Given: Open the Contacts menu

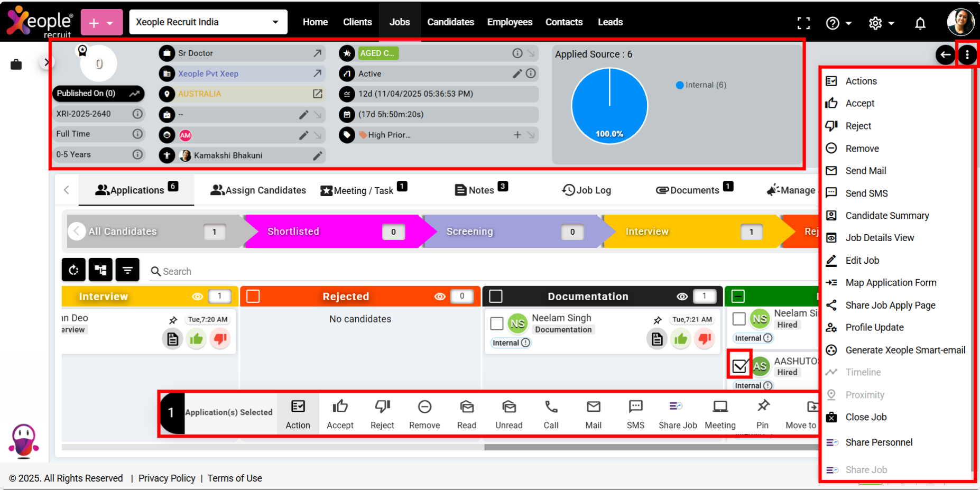Looking at the screenshot, I should coord(564,22).
